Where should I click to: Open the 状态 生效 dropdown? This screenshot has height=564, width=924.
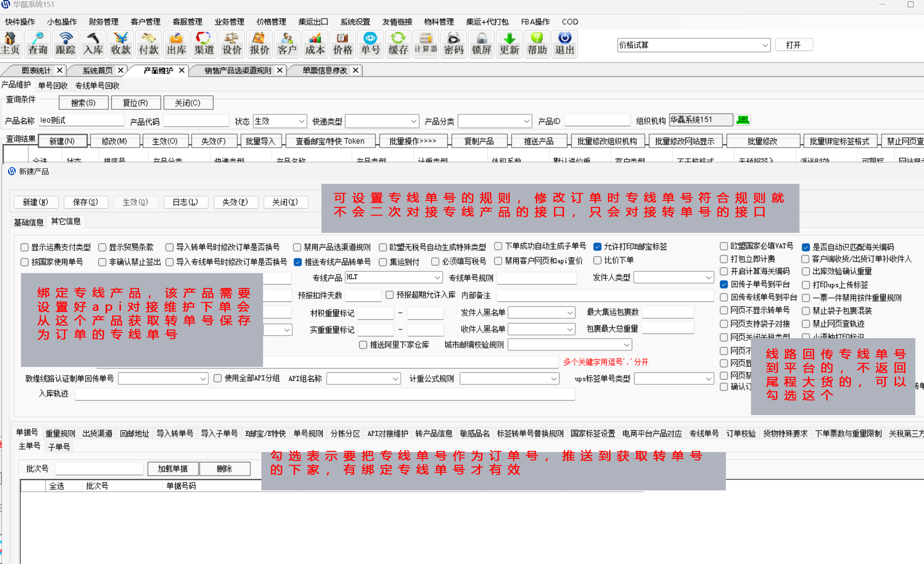301,121
